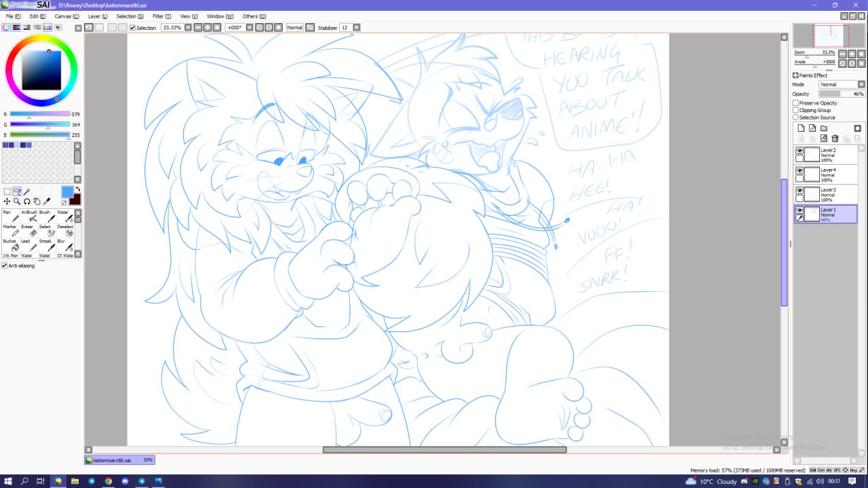Image resolution: width=868 pixels, height=488 pixels.
Task: Select the Selection Source radio button
Action: coord(795,117)
